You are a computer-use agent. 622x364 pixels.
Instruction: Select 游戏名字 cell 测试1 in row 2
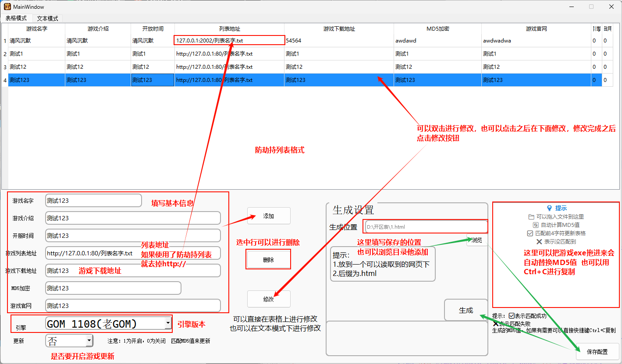click(x=37, y=54)
